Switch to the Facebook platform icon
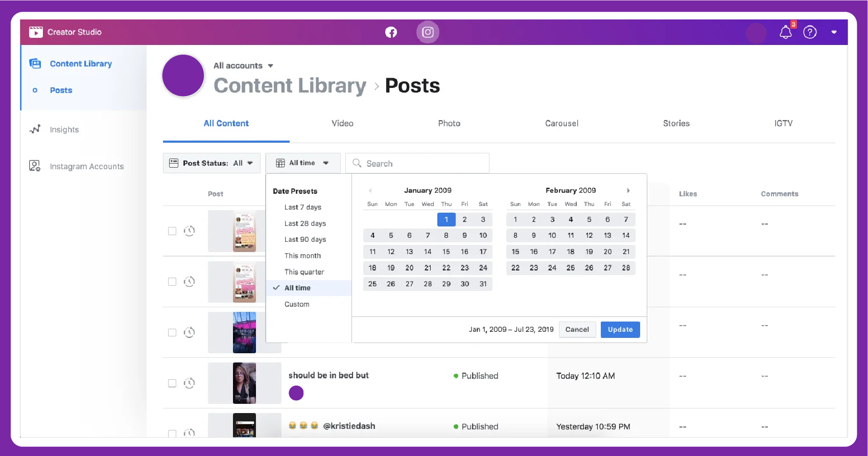This screenshot has width=868, height=456. 391,32
